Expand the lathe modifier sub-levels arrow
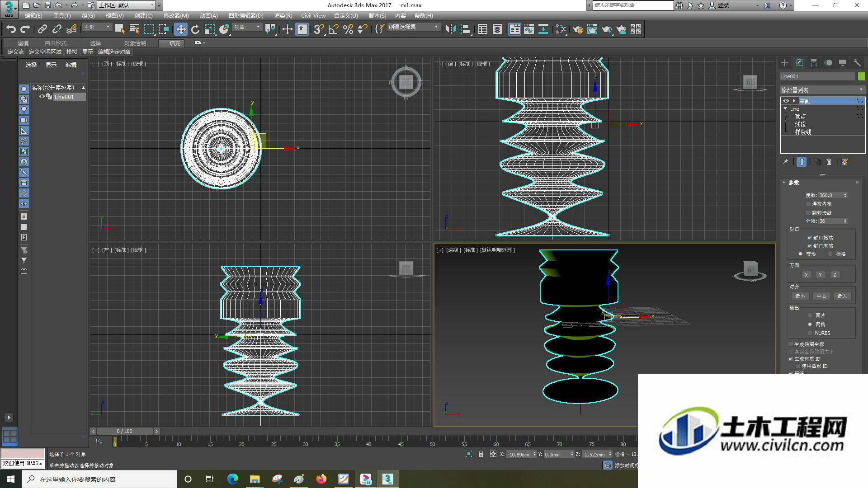Viewport: 868px width, 489px height. tap(794, 101)
